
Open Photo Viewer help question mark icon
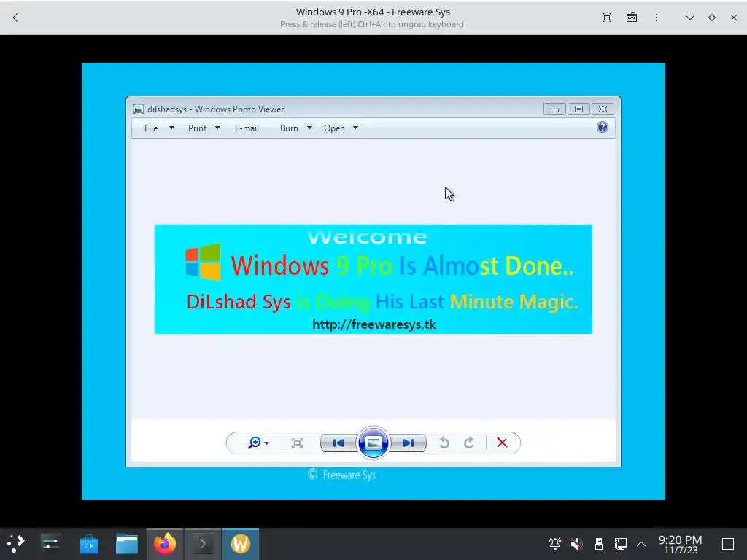click(602, 127)
